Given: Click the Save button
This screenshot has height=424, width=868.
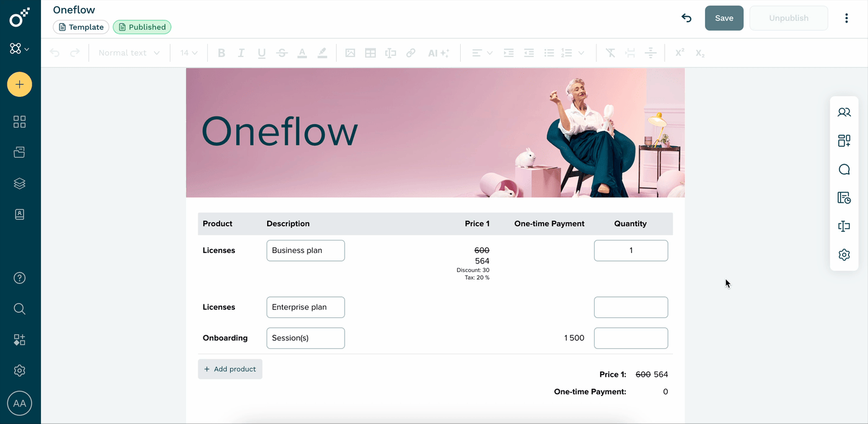Looking at the screenshot, I should 724,18.
